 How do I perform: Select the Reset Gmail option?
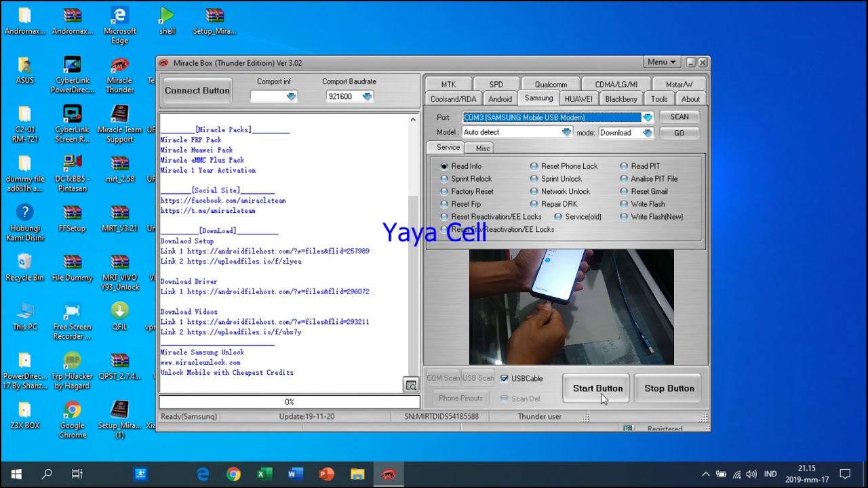[644, 191]
